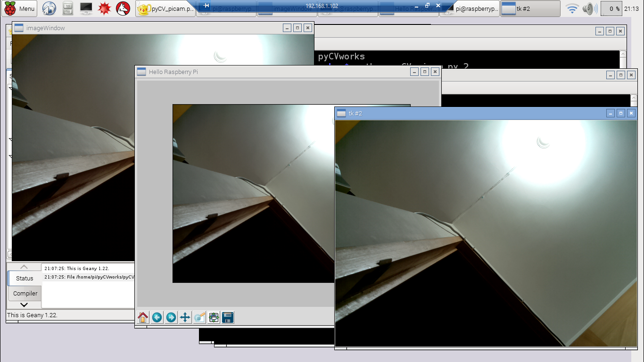Go back to previous view in Hello Raspberry Pi window
Screen dimensions: 644x362
(157, 318)
